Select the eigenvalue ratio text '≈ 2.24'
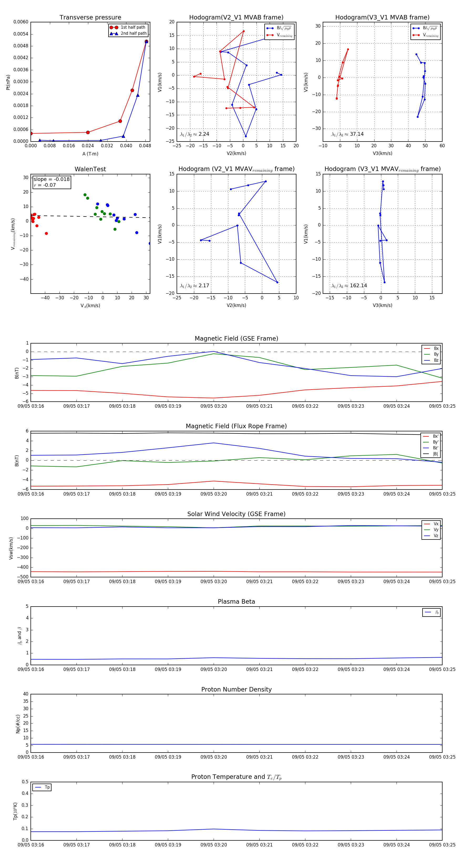 201,134
